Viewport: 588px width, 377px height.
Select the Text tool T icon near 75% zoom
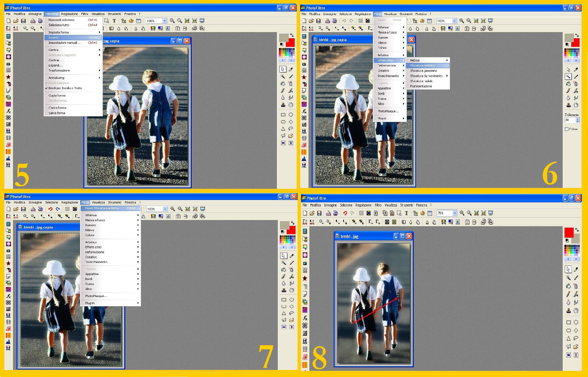pyautogui.click(x=406, y=213)
